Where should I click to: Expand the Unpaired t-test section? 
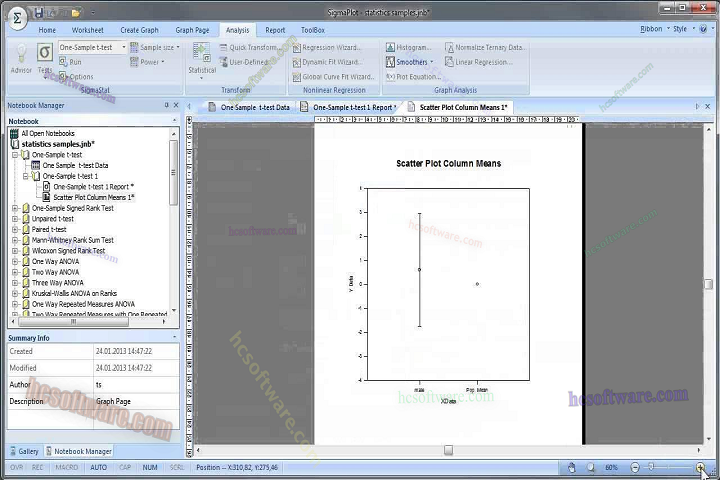(15, 219)
